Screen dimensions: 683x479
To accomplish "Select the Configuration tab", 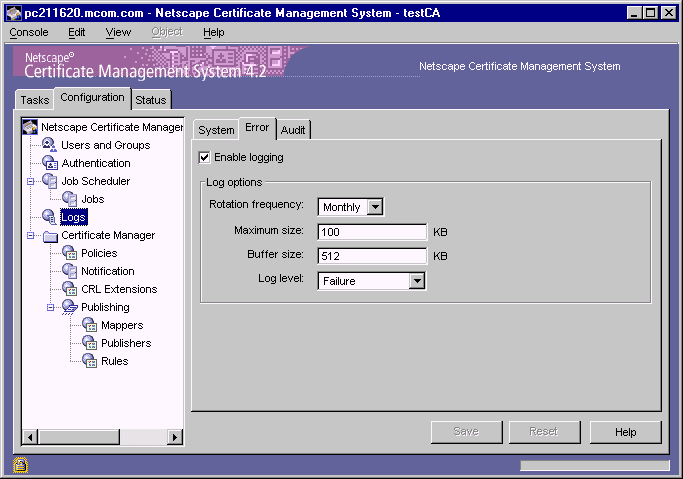I will click(92, 98).
